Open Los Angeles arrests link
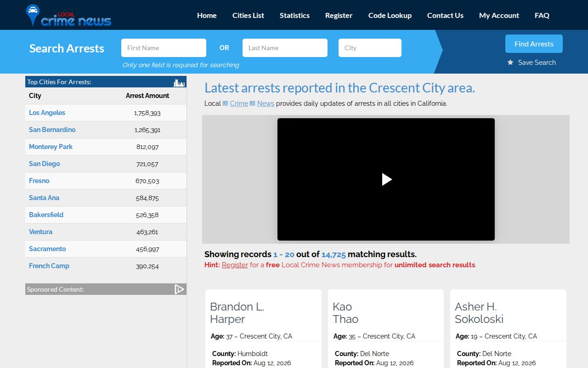This screenshot has width=588, height=368. (x=47, y=113)
